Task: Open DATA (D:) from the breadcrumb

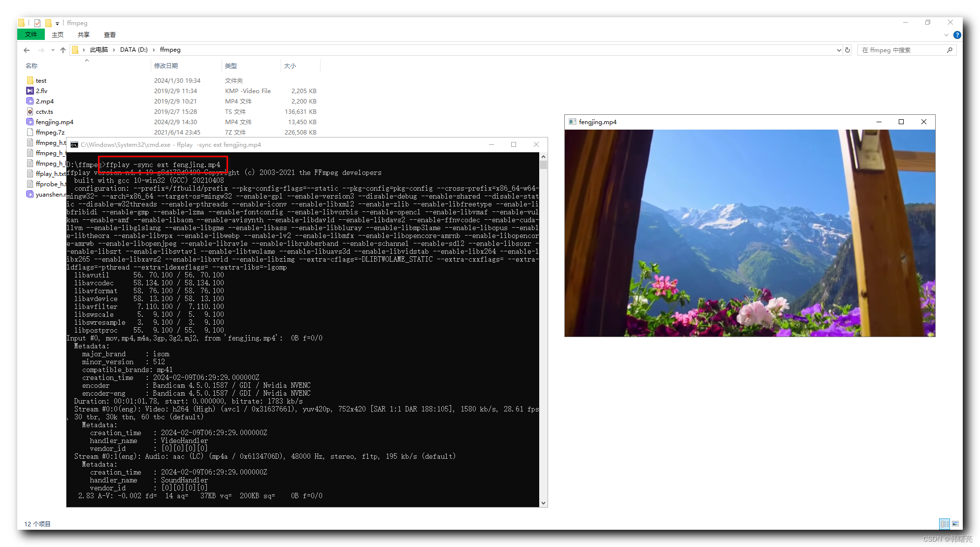Action: [133, 50]
